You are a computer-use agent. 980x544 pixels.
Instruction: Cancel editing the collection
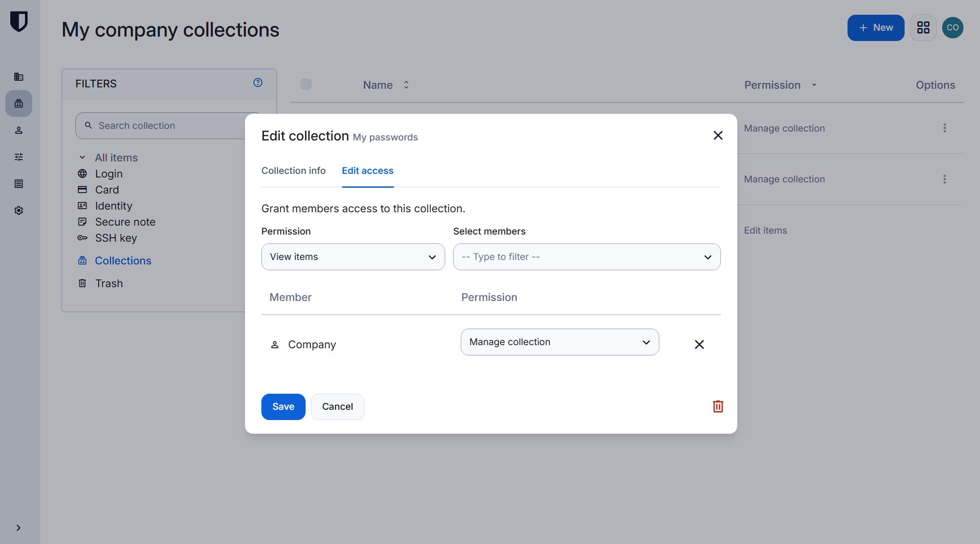[337, 407]
